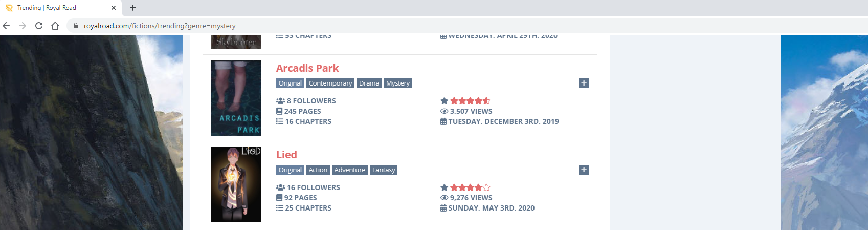
Task: Open the Arcadis Park cover thumbnail
Action: tap(236, 98)
